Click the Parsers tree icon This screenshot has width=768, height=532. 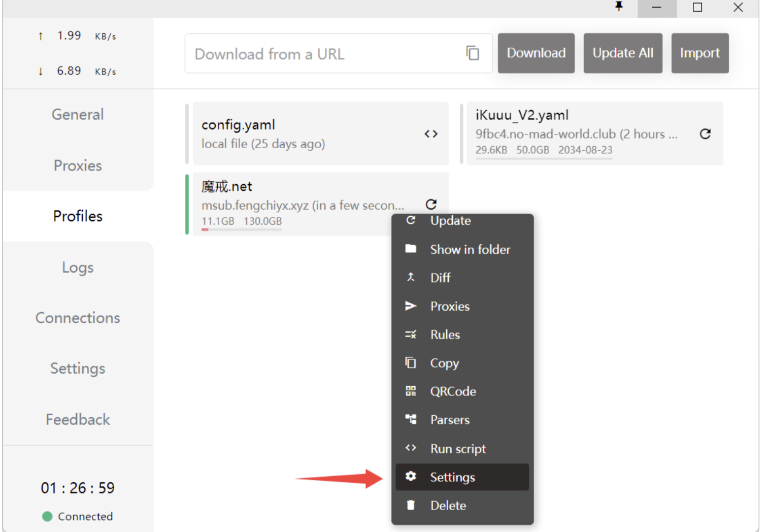tap(411, 419)
